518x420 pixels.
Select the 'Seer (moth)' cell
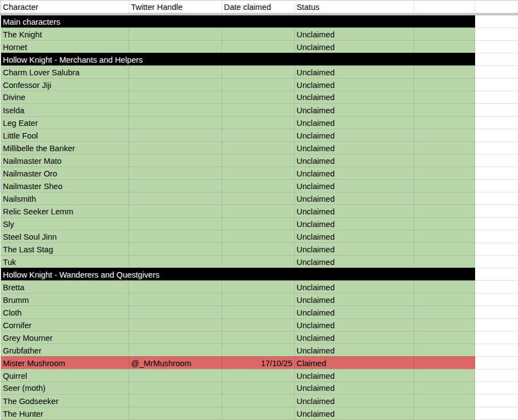pyautogui.click(x=65, y=388)
